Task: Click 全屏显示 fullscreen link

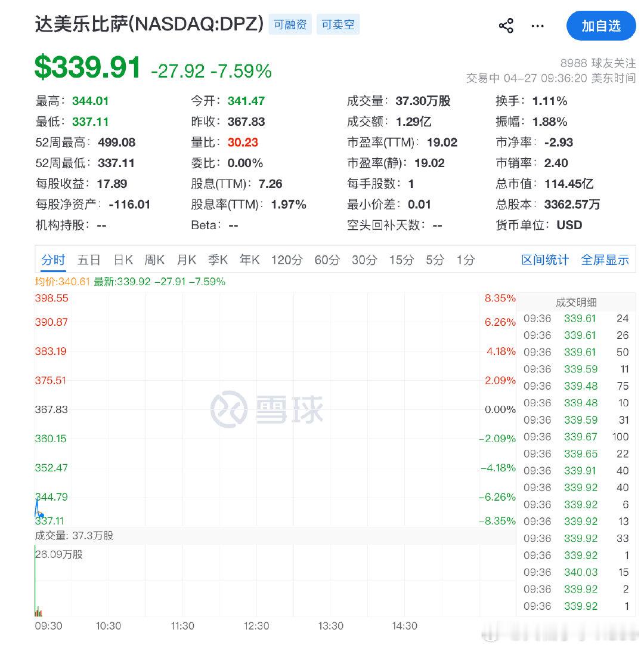Action: (605, 260)
